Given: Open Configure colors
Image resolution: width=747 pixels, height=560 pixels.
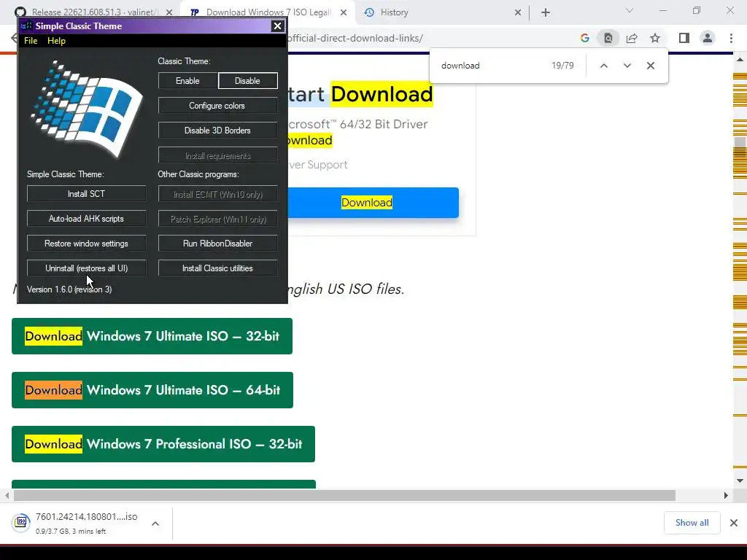Looking at the screenshot, I should [217, 106].
